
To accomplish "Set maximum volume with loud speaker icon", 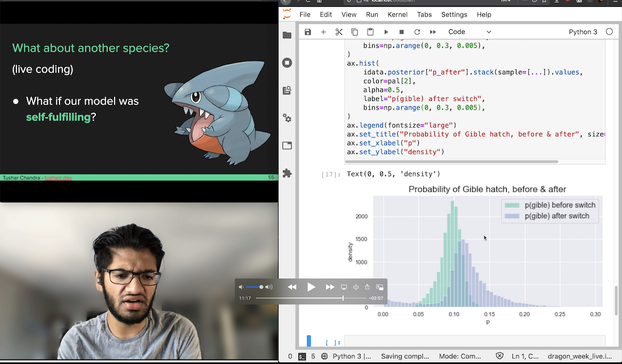I will click(269, 286).
